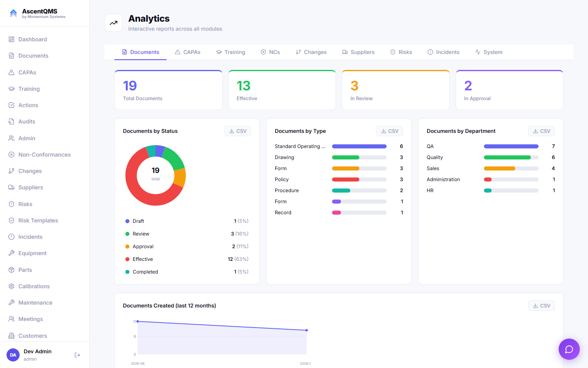Click the Approval legend orange dot
The height and width of the screenshot is (368, 588).
click(x=127, y=247)
